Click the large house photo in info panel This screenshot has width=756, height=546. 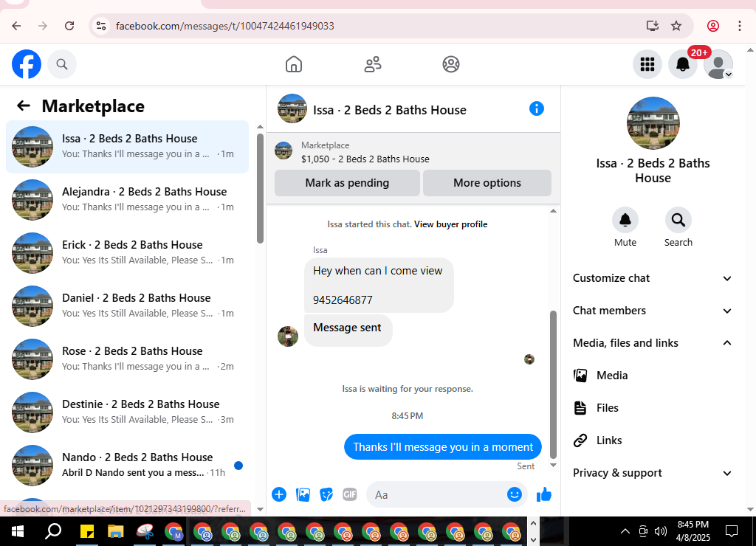point(653,123)
